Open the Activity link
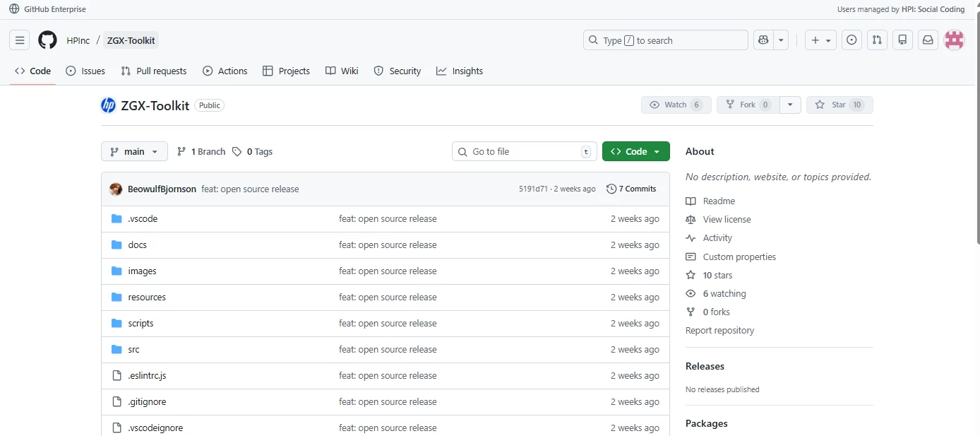The height and width of the screenshot is (436, 980). coord(709,238)
